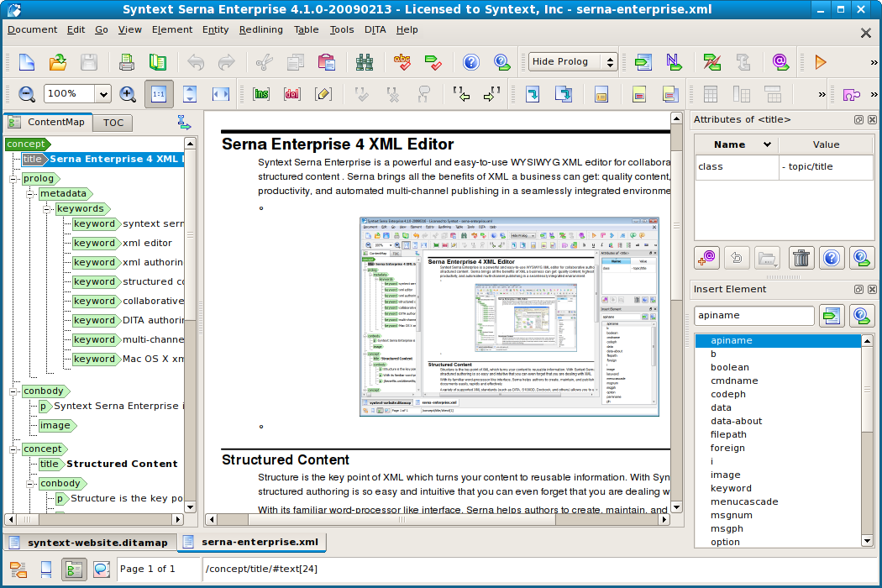Close the Attributes panel
The image size is (882, 588).
[872, 120]
